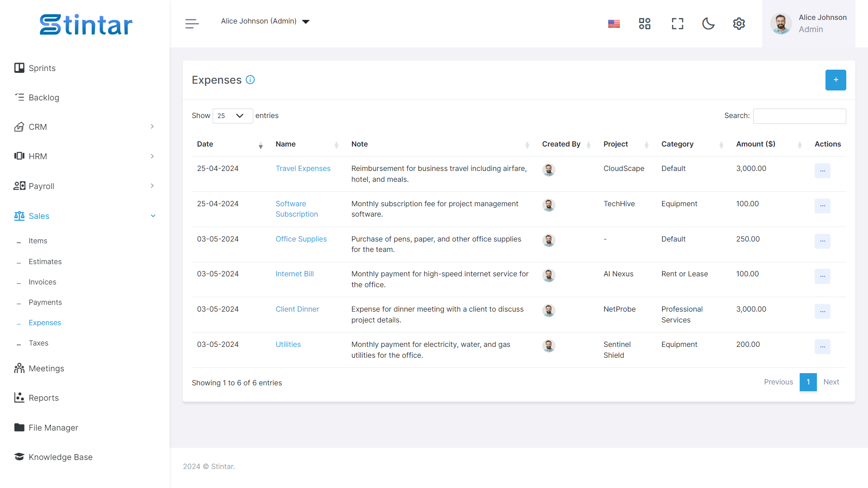Click creator avatar in Internet Bill row
The width and height of the screenshot is (868, 488).
[x=548, y=275]
